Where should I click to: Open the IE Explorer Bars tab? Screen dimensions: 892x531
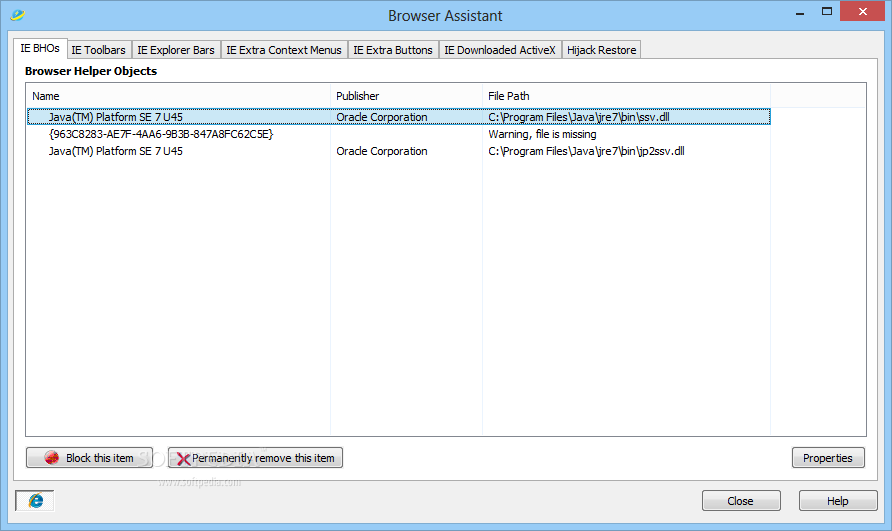pos(176,50)
